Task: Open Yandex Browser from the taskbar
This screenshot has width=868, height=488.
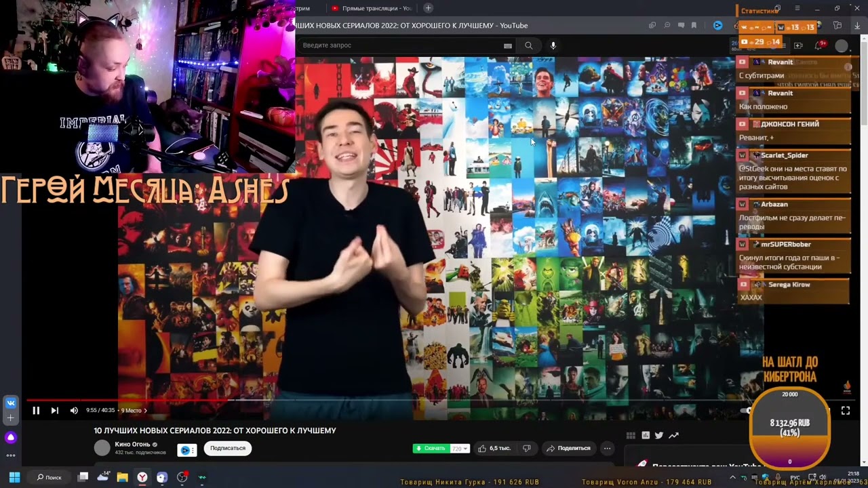Action: point(142,477)
